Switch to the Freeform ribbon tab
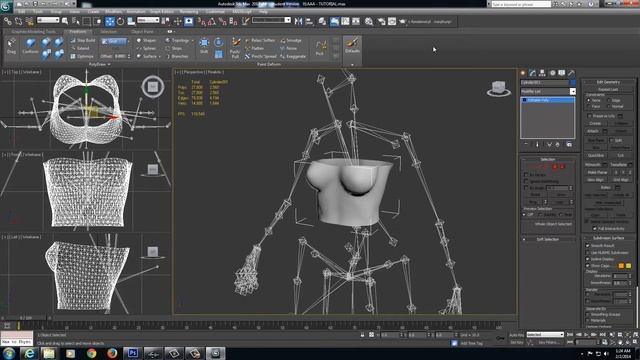Screen dimensions: 640x360 [78, 31]
